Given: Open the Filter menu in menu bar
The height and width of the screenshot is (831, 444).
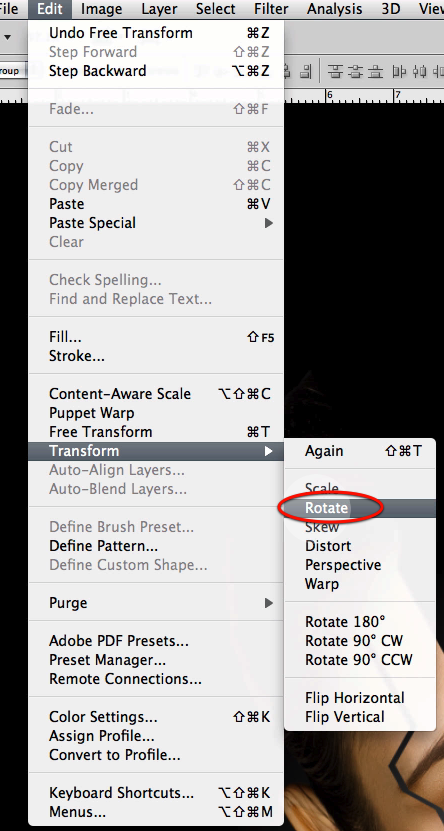Looking at the screenshot, I should (271, 9).
